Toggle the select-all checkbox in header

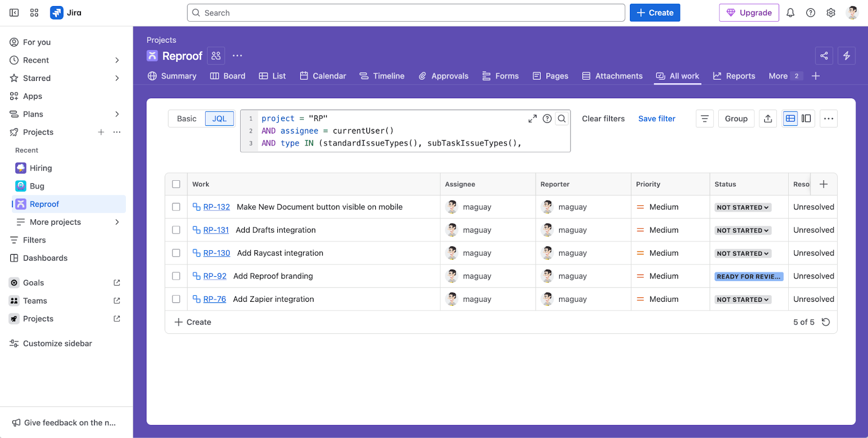tap(176, 184)
